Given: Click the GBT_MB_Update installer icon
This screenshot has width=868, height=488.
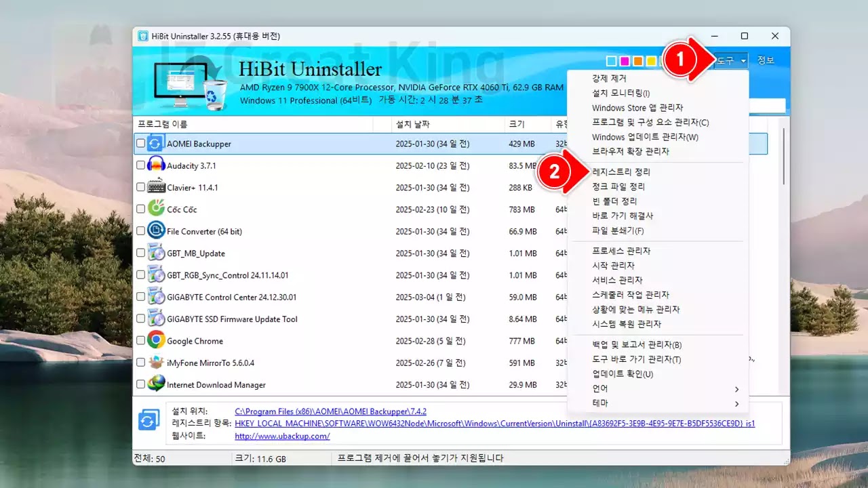Looking at the screenshot, I should tap(156, 253).
